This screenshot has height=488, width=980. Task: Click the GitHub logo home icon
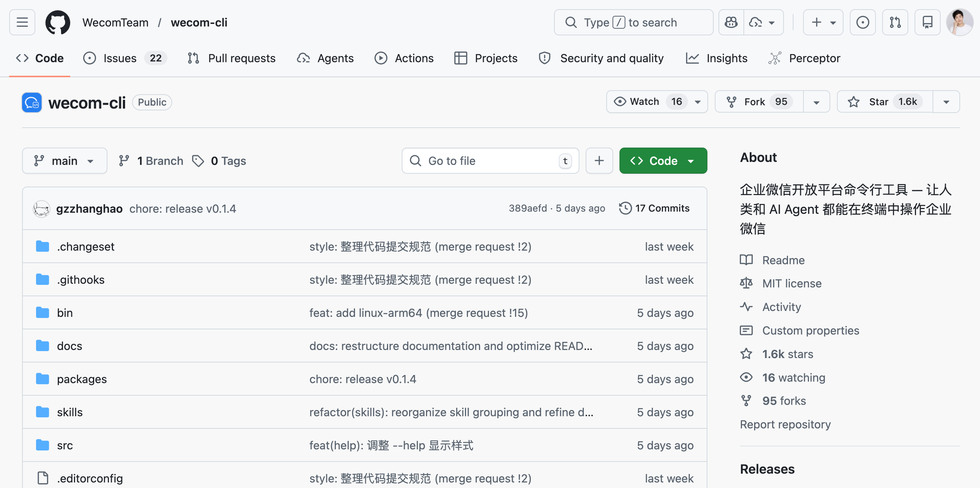click(57, 22)
